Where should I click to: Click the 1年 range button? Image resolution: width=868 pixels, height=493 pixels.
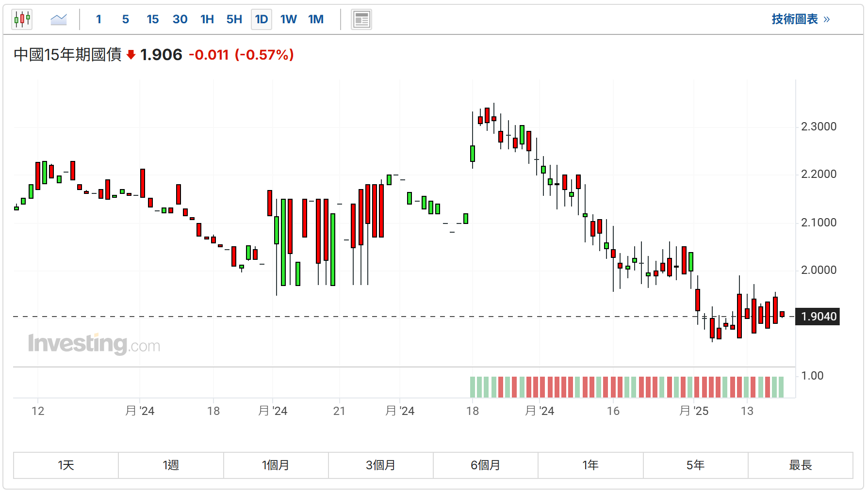(590, 465)
